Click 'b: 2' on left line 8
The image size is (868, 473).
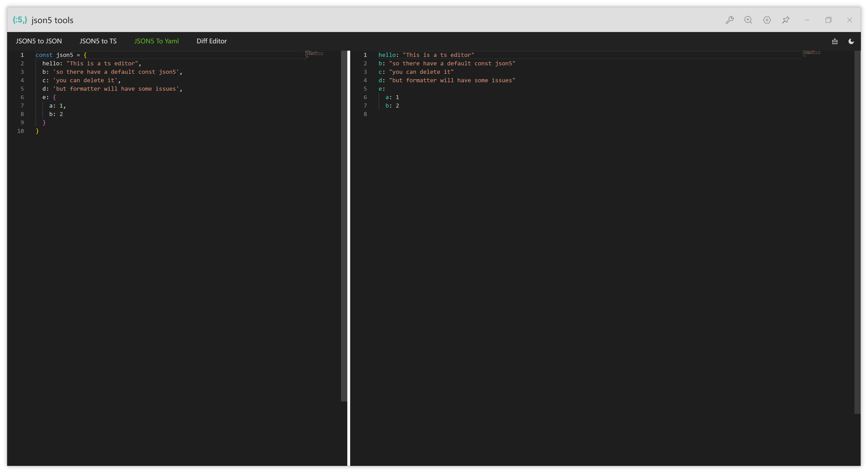(x=56, y=114)
